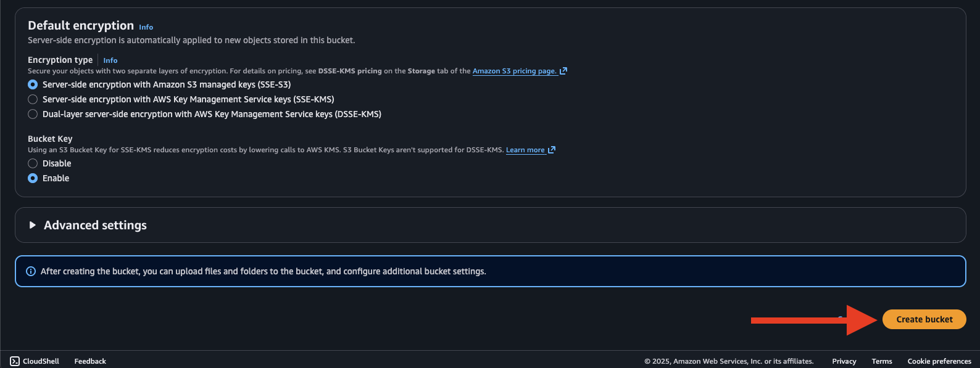Select SSE-S3 managed keys encryption option
The width and height of the screenshot is (980, 368).
click(x=33, y=84)
